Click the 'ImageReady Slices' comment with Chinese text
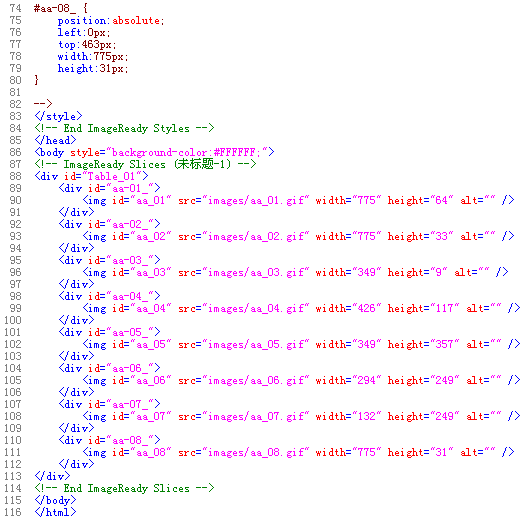The width and height of the screenshot is (532, 519). pos(145,164)
